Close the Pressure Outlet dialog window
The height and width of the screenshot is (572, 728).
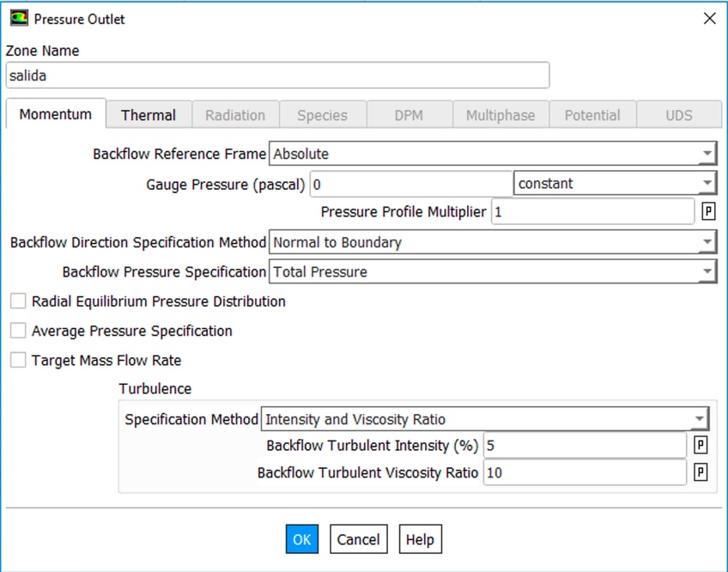[709, 19]
